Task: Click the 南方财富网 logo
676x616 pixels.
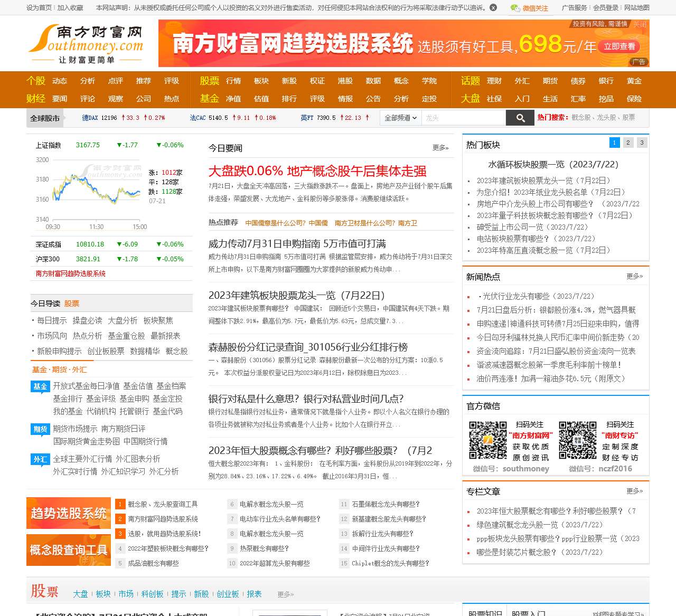Action: tap(86, 44)
